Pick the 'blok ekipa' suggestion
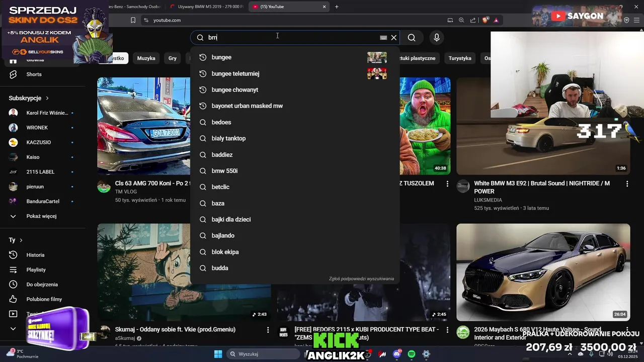 [295, 252]
